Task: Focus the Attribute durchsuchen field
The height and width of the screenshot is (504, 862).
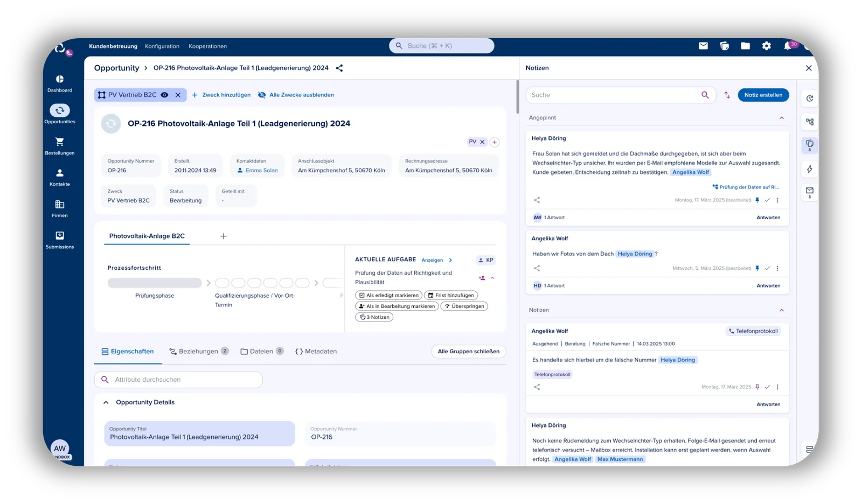Action: tap(178, 380)
